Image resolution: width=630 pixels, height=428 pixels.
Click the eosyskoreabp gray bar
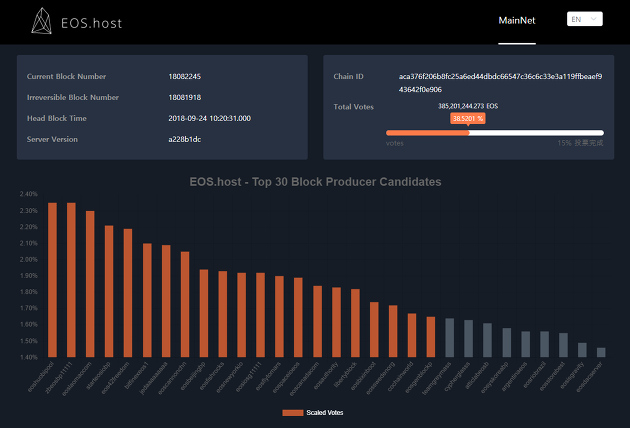tap(507, 342)
